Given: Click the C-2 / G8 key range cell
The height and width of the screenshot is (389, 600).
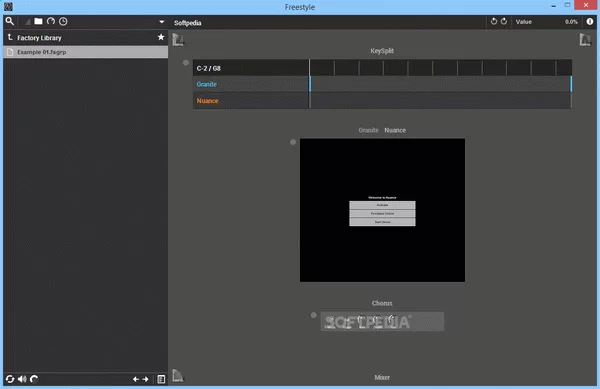Looking at the screenshot, I should pos(251,68).
